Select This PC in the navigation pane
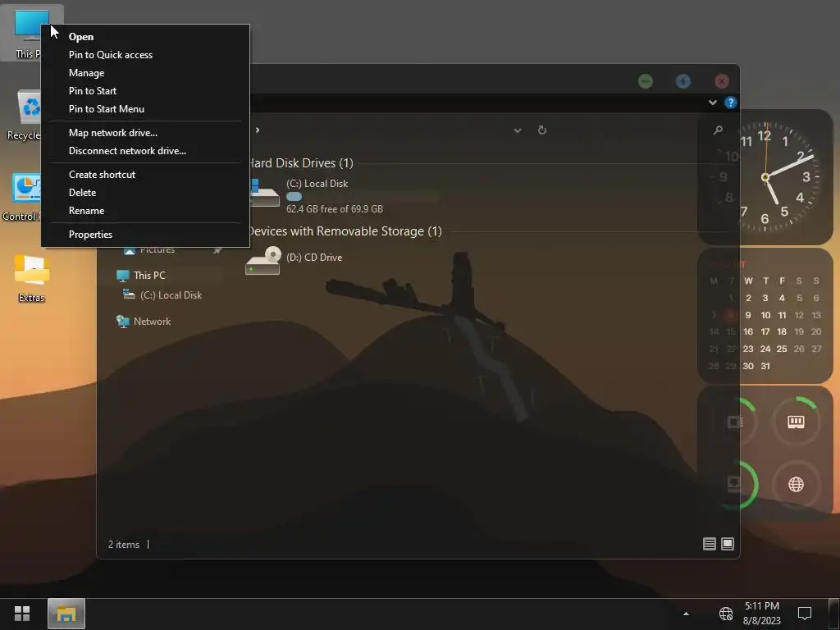Screen dimensions: 840x630 [149, 276]
